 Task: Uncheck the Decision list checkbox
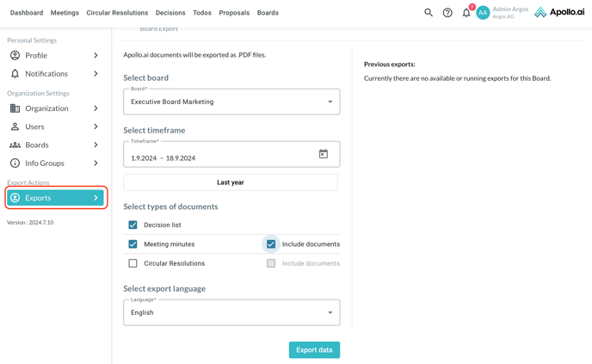(133, 225)
